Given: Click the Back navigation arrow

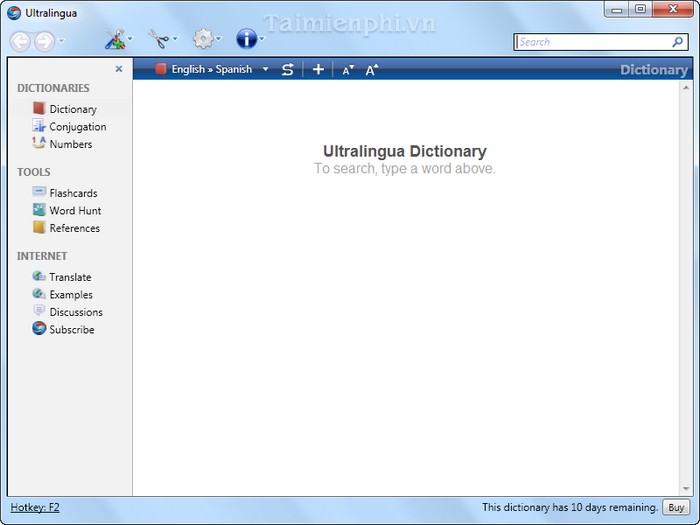Looking at the screenshot, I should (21, 42).
